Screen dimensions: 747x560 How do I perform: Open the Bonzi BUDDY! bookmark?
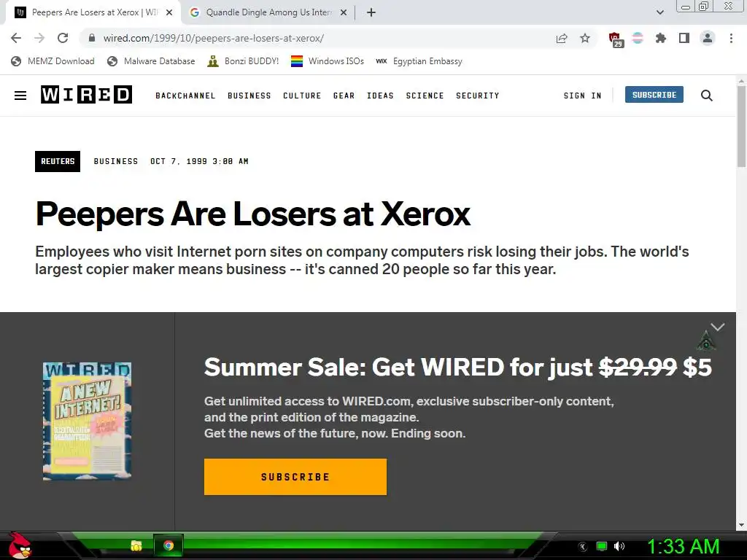point(243,61)
